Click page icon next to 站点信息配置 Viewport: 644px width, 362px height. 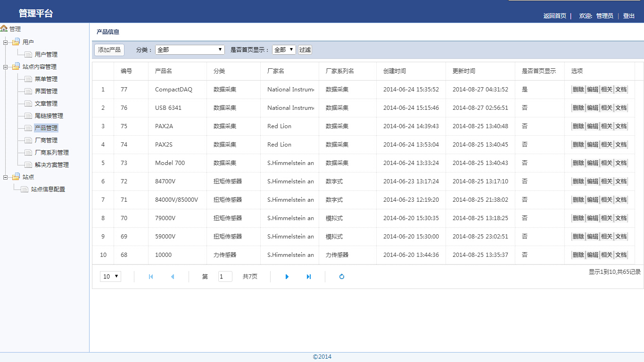pos(25,189)
